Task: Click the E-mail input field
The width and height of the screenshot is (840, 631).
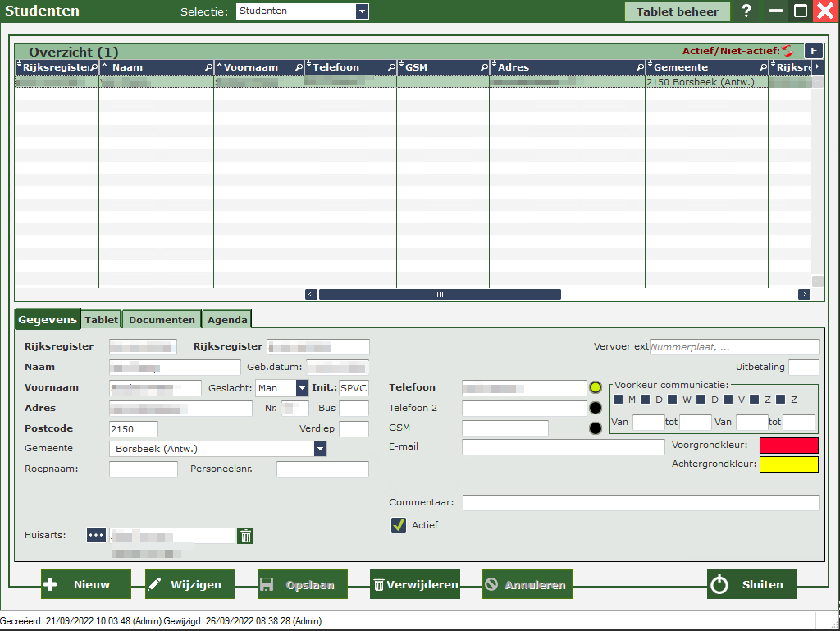Action: [563, 447]
